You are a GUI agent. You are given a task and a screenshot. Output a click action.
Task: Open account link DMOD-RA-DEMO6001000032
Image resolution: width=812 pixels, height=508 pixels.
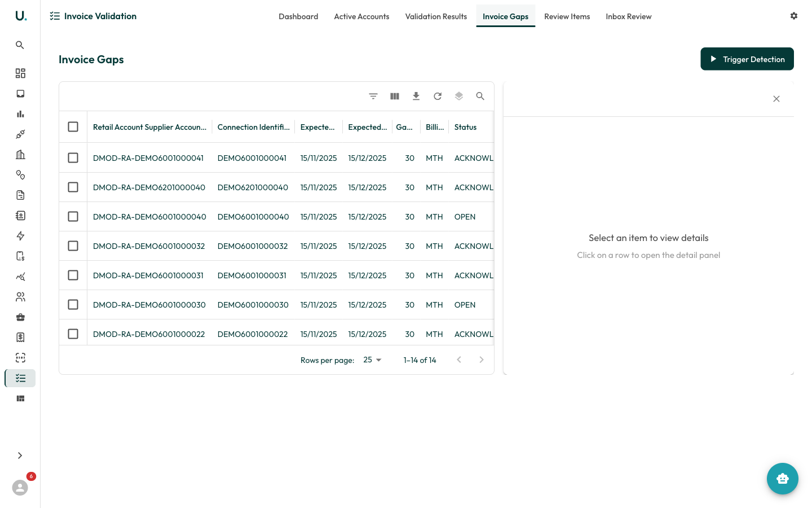(x=149, y=246)
